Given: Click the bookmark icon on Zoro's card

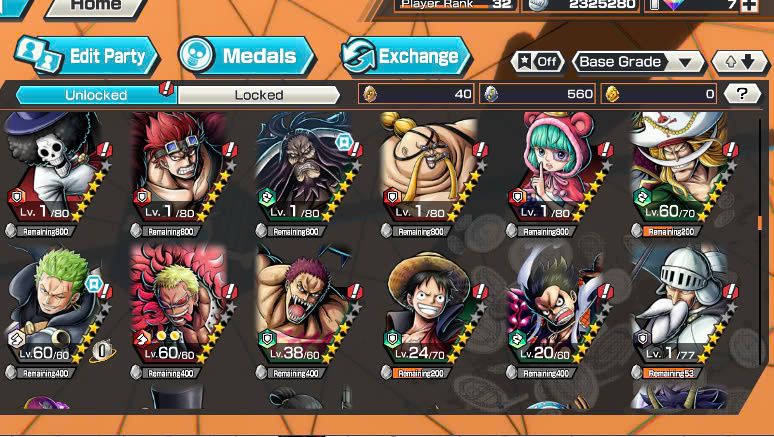Looking at the screenshot, I should 93,284.
